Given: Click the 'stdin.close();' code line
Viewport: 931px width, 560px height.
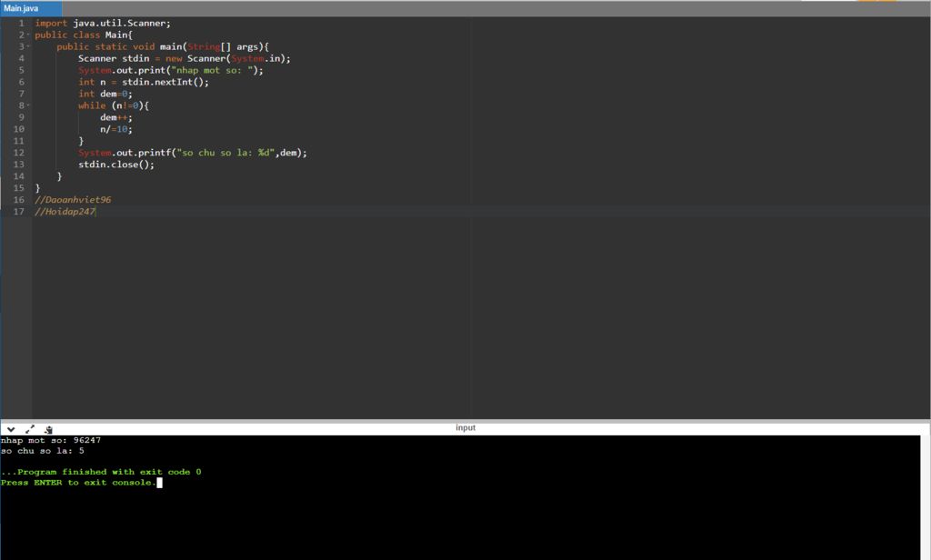Looking at the screenshot, I should [x=116, y=165].
